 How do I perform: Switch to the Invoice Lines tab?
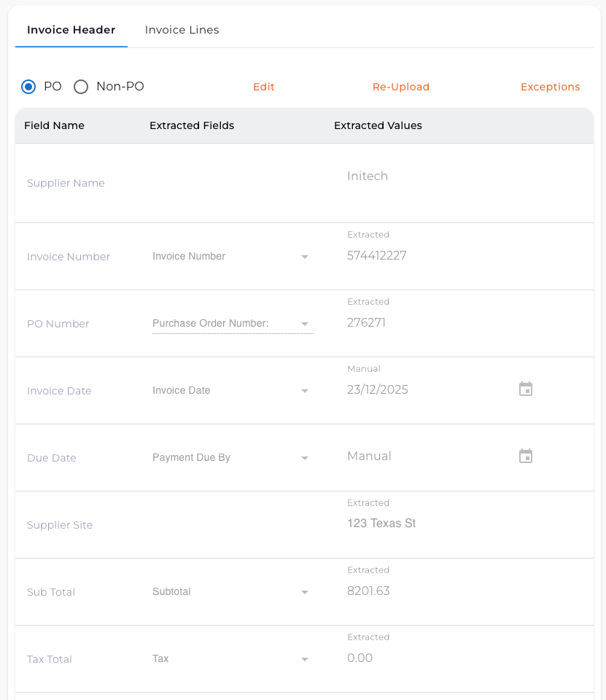182,29
